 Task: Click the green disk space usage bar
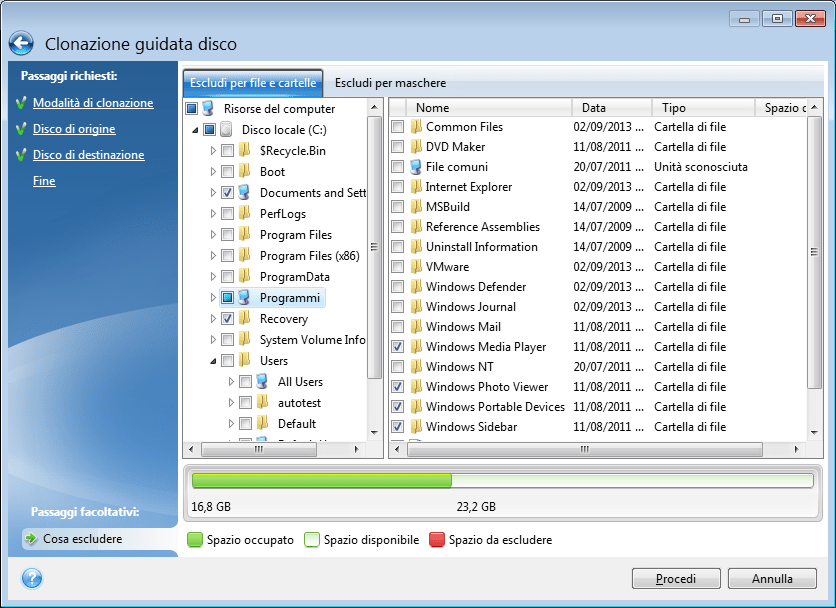321,481
